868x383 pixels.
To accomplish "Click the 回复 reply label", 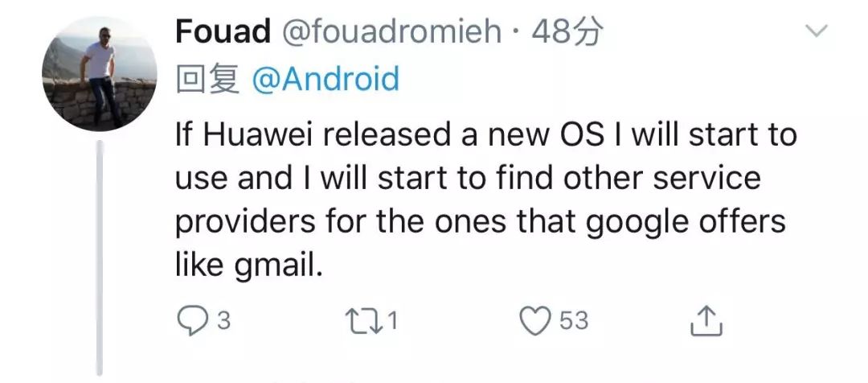I will [x=207, y=80].
